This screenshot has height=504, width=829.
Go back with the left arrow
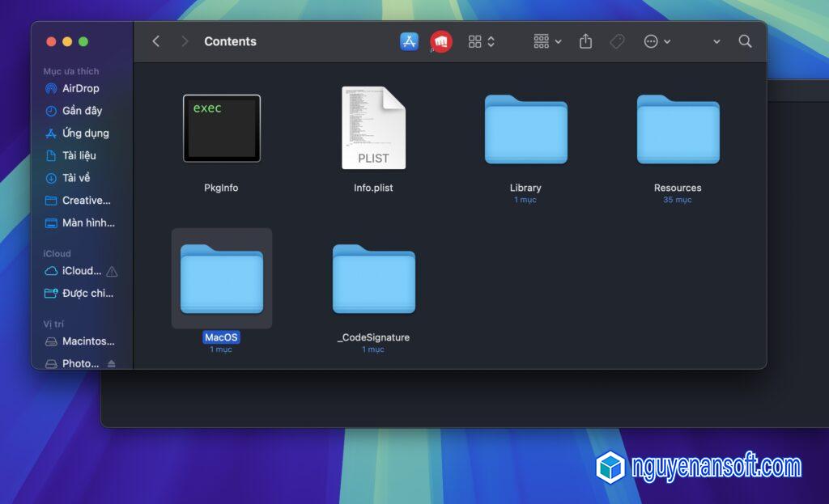tap(156, 41)
